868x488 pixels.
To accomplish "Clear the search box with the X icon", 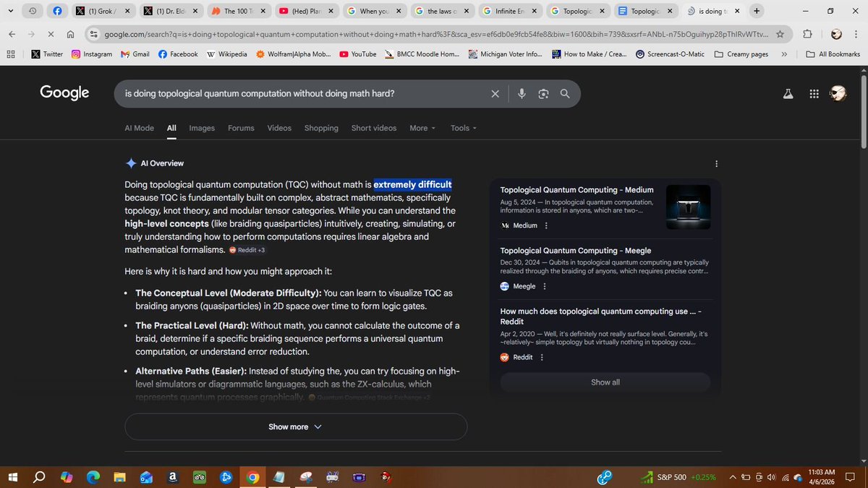I will (495, 94).
